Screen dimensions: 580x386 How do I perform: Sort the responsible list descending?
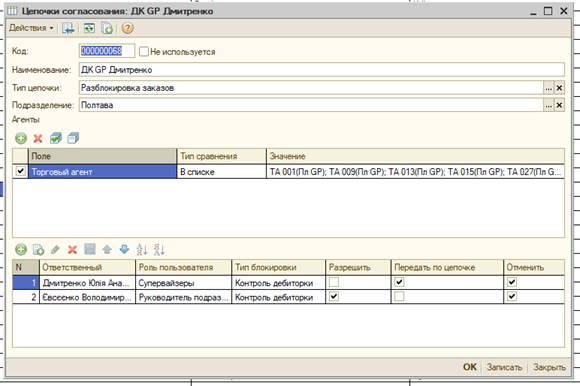[159, 250]
